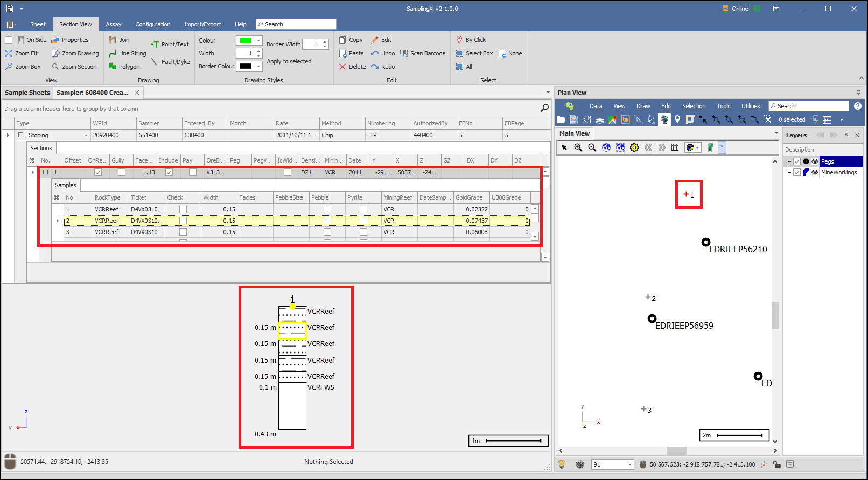Viewport: 868px width, 480px height.
Task: Open the Border Colour dropdown
Action: (258, 66)
